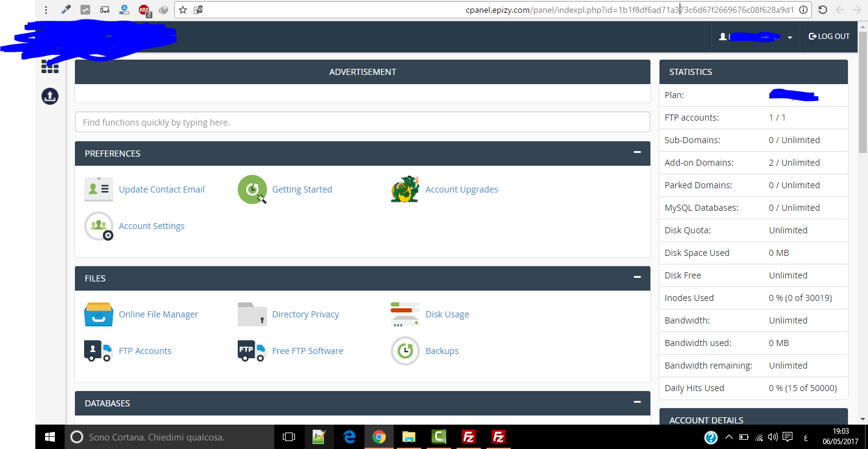Open Task View from the taskbar
Viewport: 868px width, 449px height.
pyautogui.click(x=289, y=437)
